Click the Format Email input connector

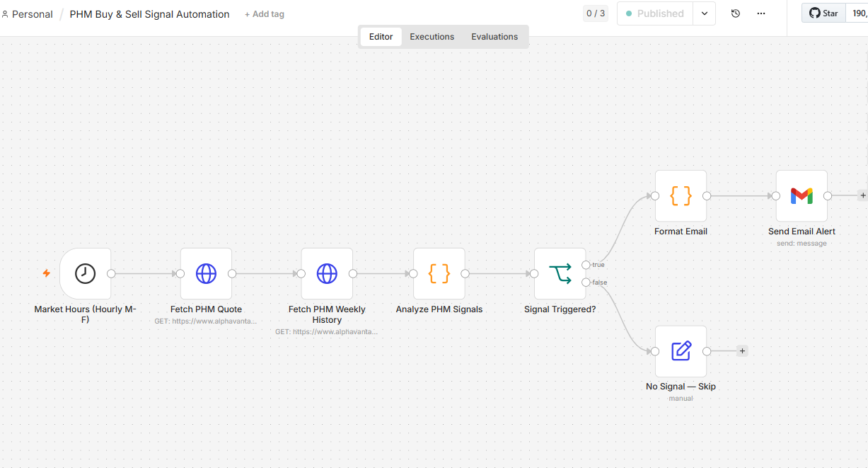pyautogui.click(x=655, y=195)
